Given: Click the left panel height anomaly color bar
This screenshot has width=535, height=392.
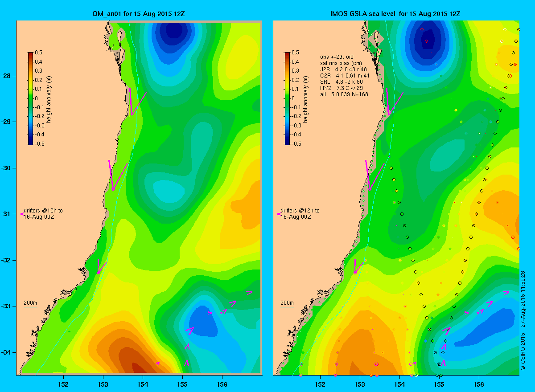Looking at the screenshot, I should (30, 98).
